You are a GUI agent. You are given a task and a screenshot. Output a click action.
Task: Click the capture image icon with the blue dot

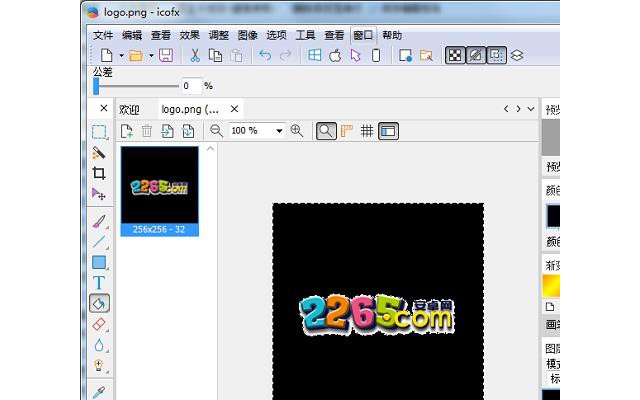point(405,55)
